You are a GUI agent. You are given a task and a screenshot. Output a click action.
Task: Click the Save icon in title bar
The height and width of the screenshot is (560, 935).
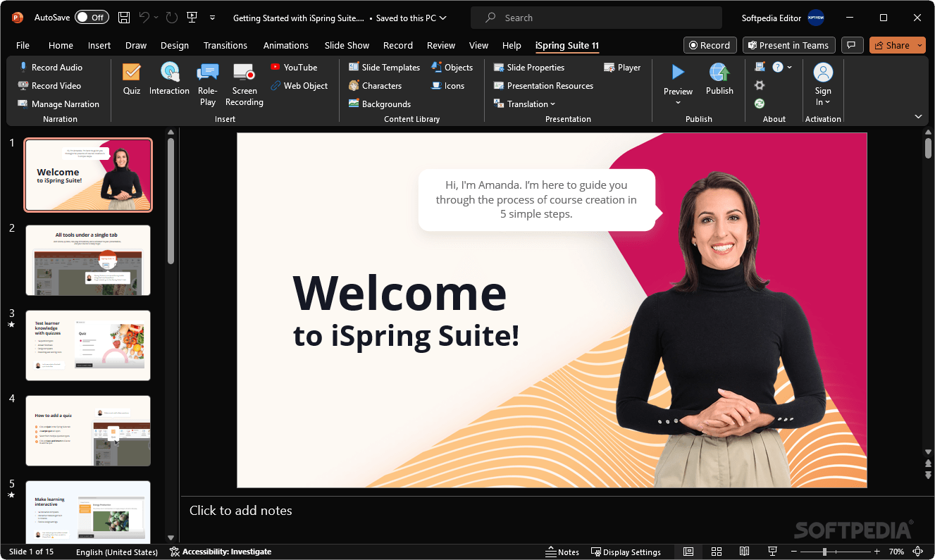pos(124,18)
